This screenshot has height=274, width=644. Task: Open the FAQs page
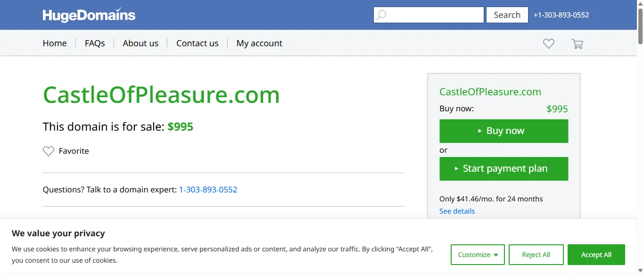tap(95, 43)
